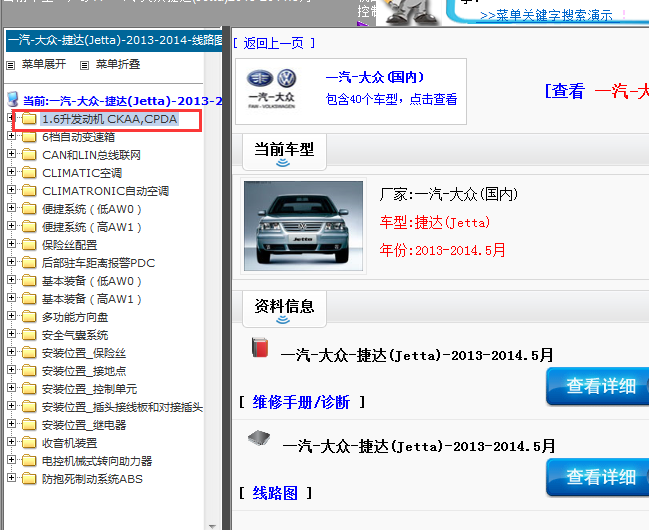649x530 pixels.
Task: Click folder icon of 6档自动变速箱
Action: point(29,137)
